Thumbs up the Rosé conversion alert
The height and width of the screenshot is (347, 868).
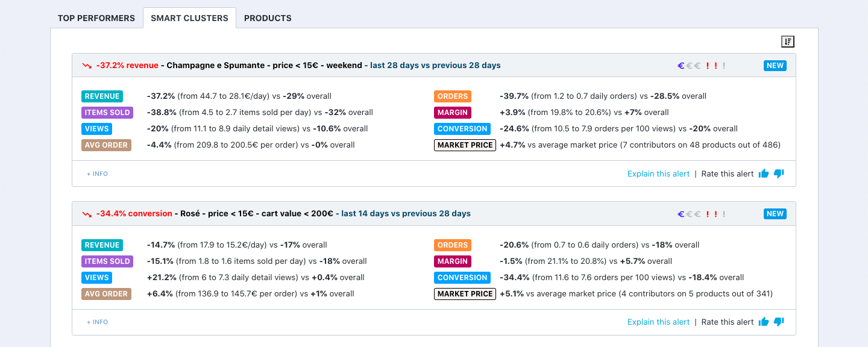tap(764, 322)
